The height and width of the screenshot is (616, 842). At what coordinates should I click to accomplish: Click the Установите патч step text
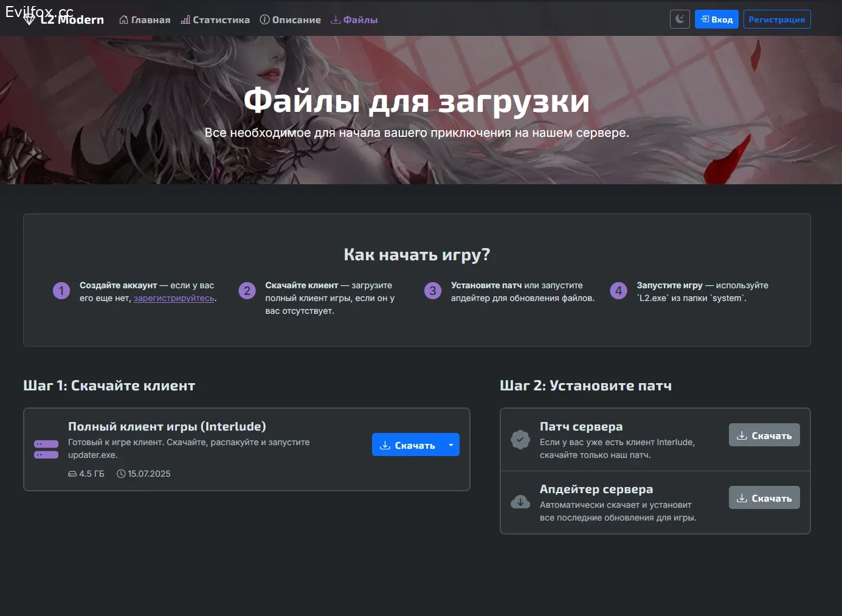tap(486, 285)
